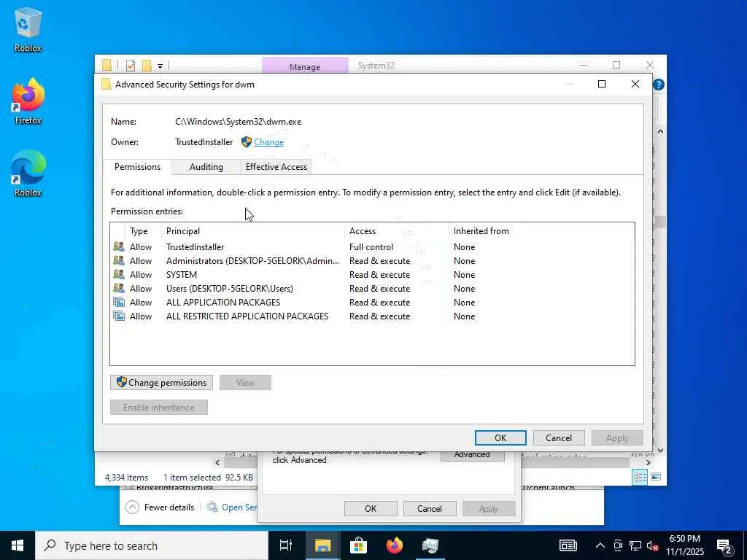Click the taskbar search box
This screenshot has width=747, height=560.
click(x=152, y=545)
